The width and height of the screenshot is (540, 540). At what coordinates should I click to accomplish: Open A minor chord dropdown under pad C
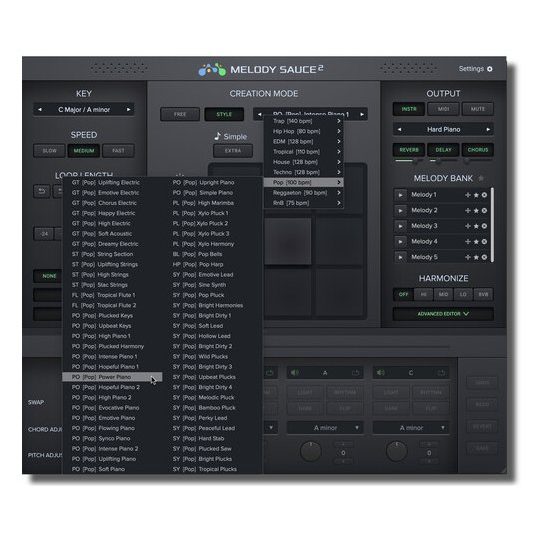click(411, 428)
